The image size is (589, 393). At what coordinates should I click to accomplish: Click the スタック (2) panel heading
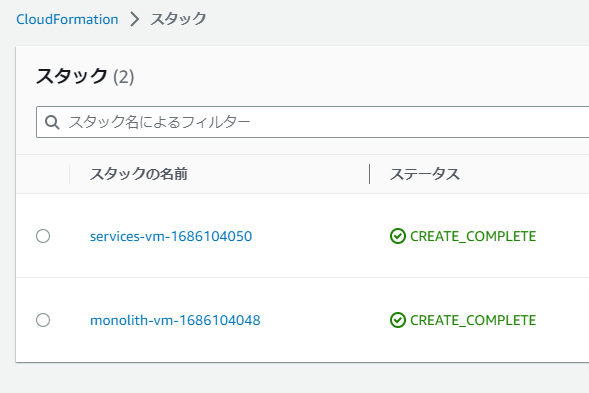click(85, 77)
